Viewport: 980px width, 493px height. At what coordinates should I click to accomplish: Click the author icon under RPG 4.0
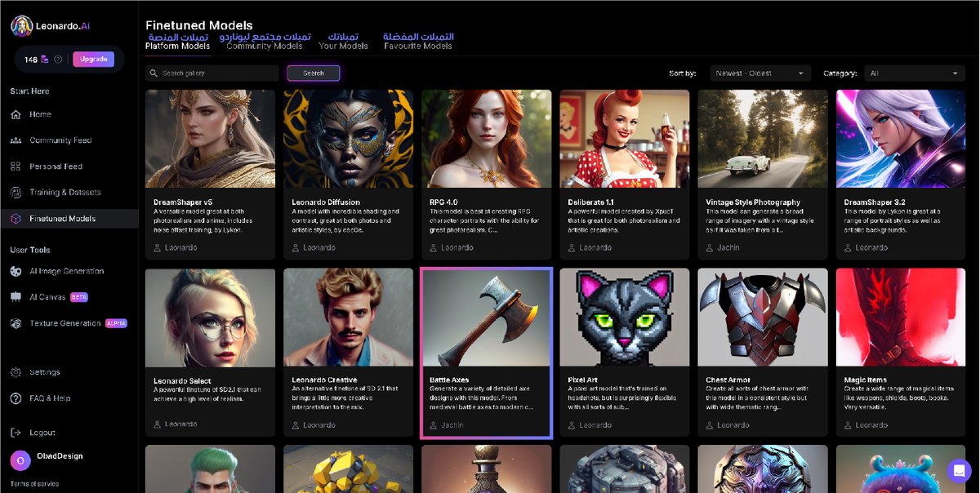click(434, 247)
